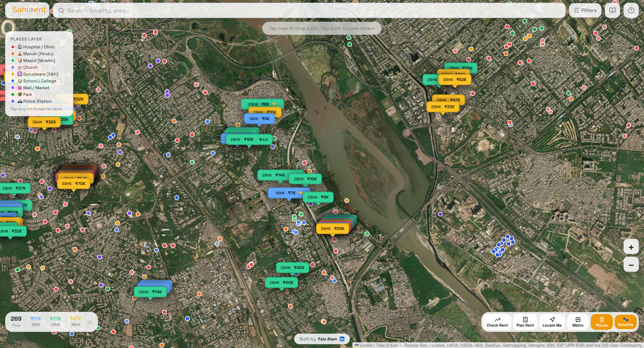644x348 pixels.
Task: Click the search magnifier icon
Action: (61, 11)
